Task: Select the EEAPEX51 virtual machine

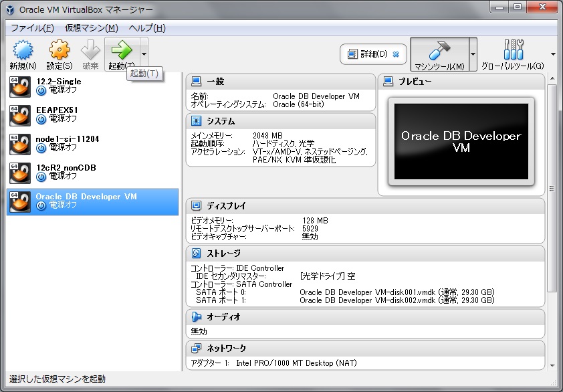Action: [x=93, y=115]
